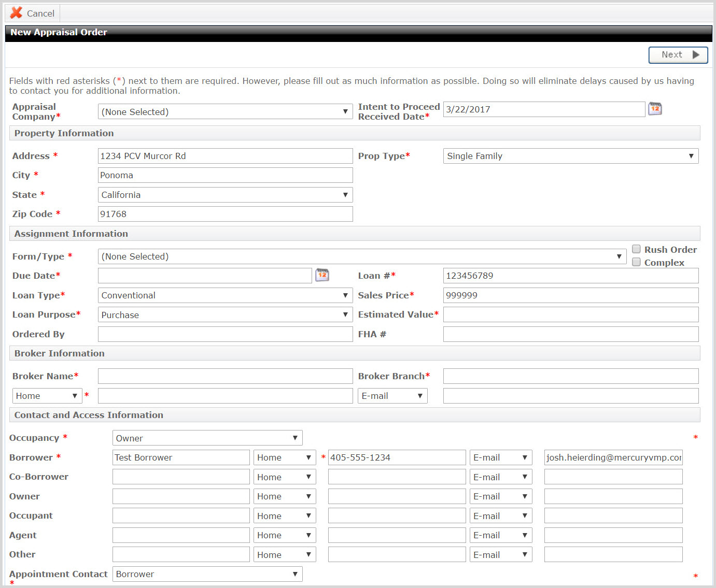
Task: Open the Occupancy dropdown
Action: 207,438
